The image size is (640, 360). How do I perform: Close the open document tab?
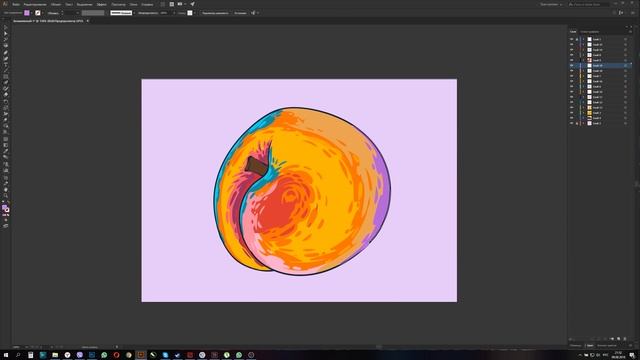(87, 21)
